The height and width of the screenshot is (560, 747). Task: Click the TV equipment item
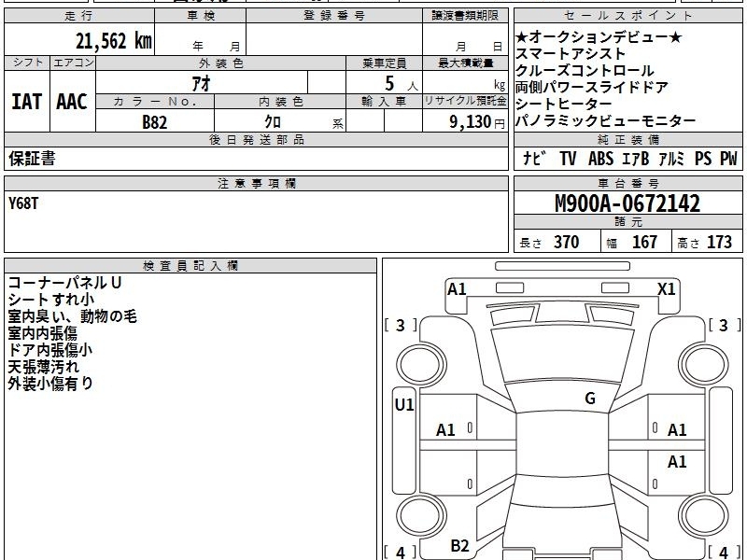coord(568,158)
